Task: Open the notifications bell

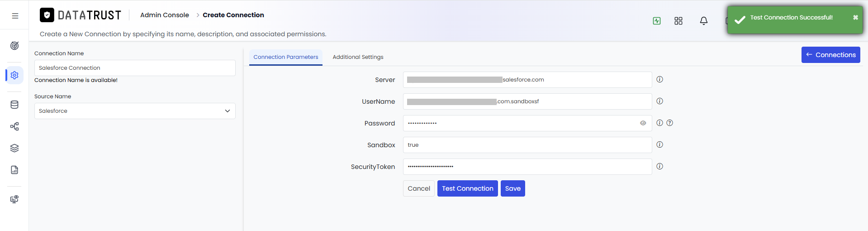Action: click(704, 21)
